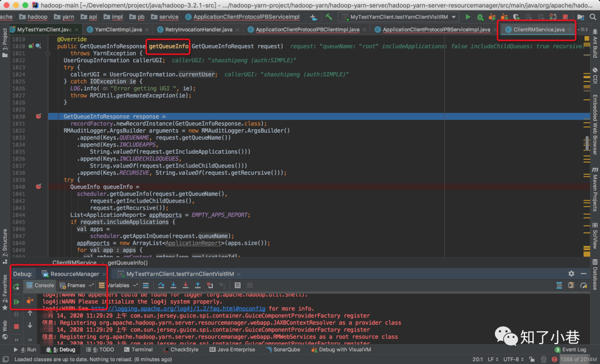Open the 4: Run tool window
600x364 pixels.
tap(25, 350)
